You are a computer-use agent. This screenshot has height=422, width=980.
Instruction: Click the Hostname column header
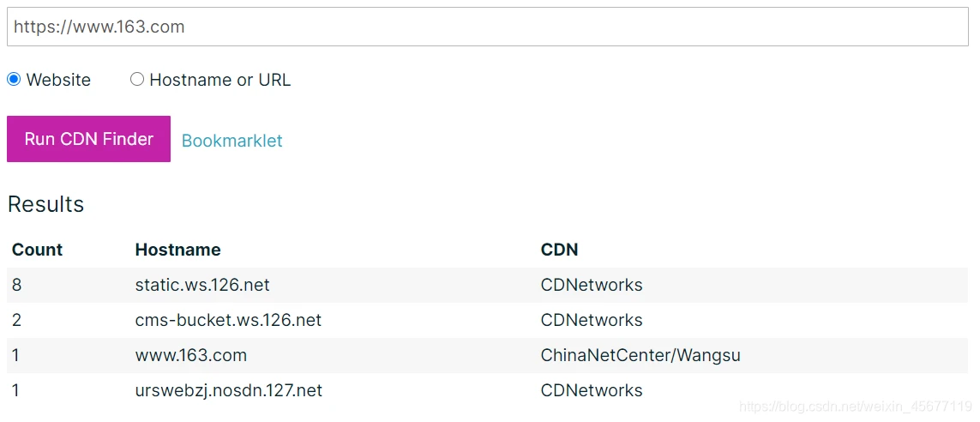(x=177, y=250)
